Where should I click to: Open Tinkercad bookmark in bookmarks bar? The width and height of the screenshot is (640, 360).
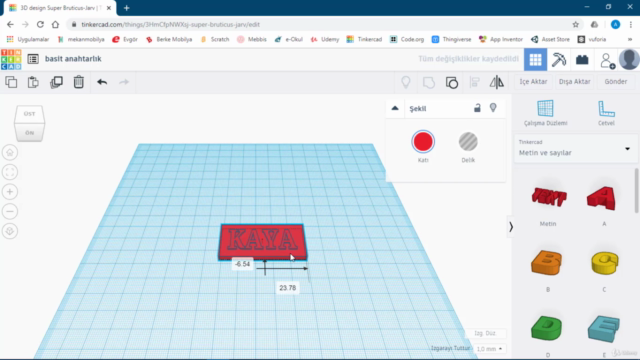pyautogui.click(x=364, y=39)
